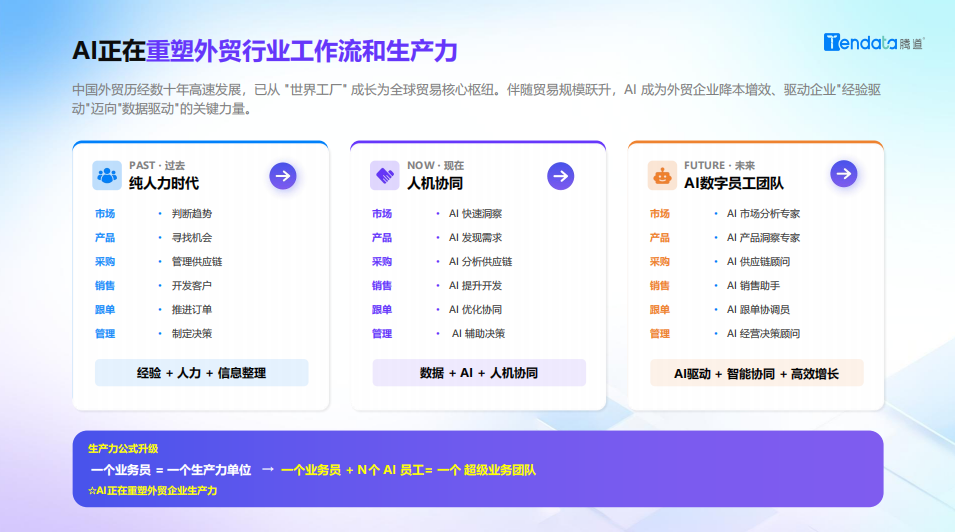Click the handshake icon in NOW card
955x532 pixels.
(385, 176)
